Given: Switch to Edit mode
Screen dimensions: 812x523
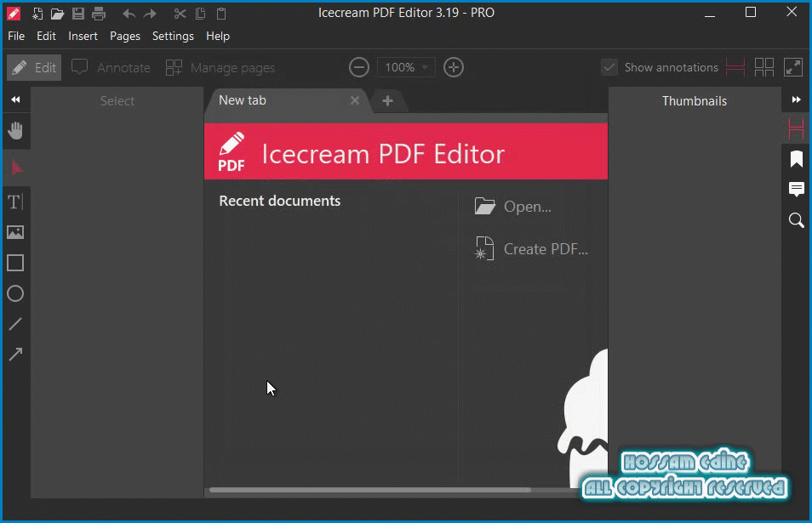Looking at the screenshot, I should [34, 68].
